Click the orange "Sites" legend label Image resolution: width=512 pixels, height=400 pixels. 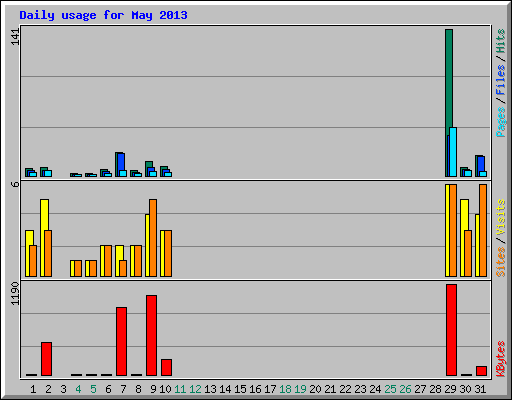coord(500,262)
